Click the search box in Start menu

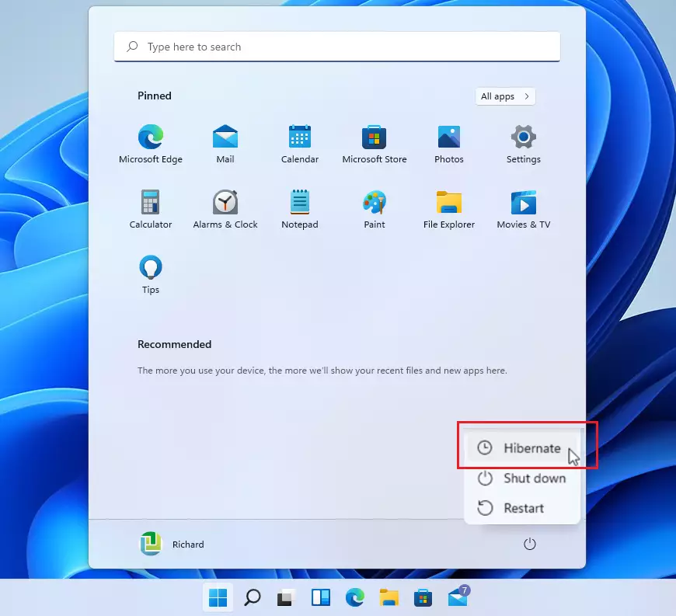[x=336, y=47]
